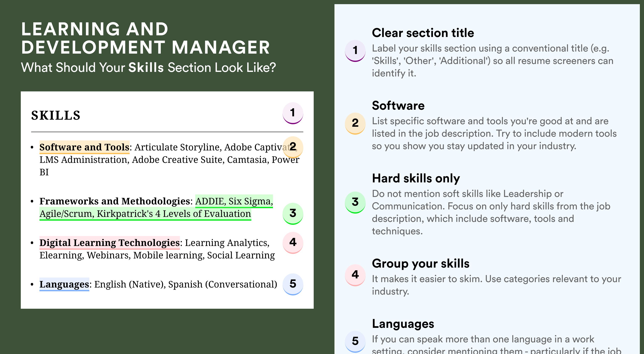Click the Clear section title heading
The image size is (644, 354).
[x=423, y=33]
